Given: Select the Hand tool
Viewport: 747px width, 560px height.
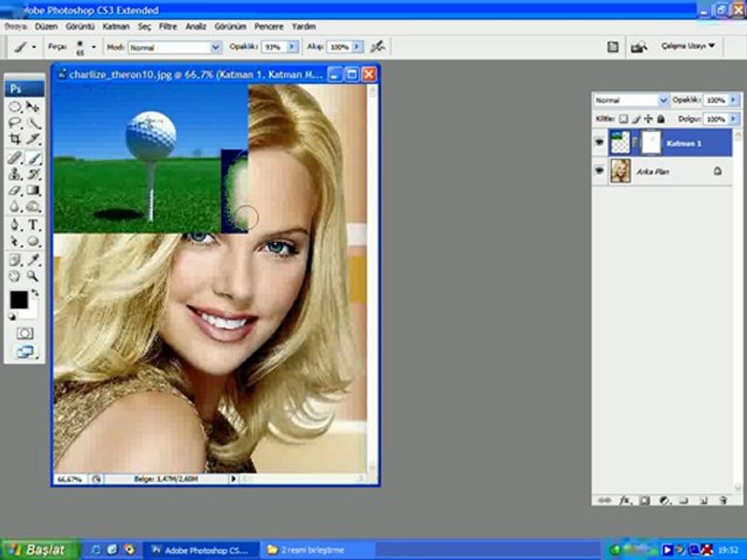Looking at the screenshot, I should pos(15,276).
